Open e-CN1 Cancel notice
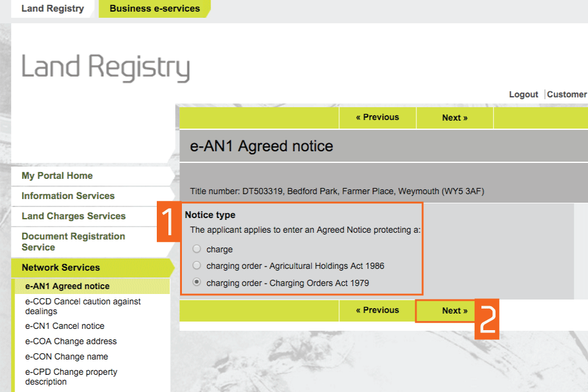 click(x=64, y=326)
